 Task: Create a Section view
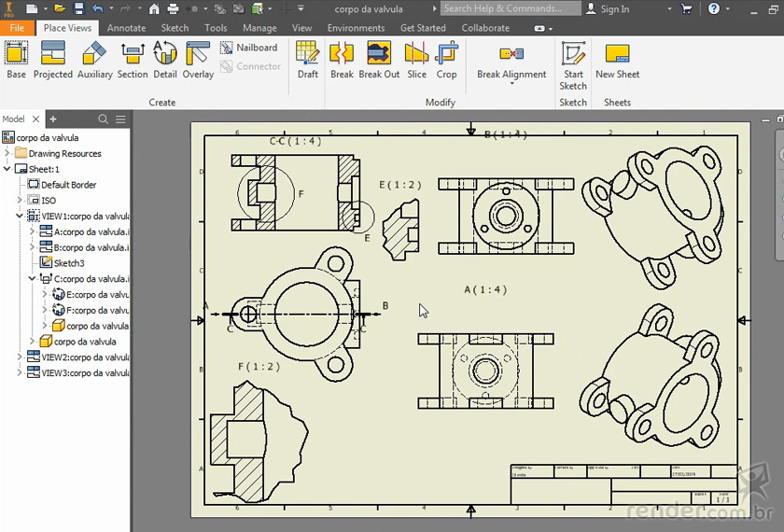(132, 61)
